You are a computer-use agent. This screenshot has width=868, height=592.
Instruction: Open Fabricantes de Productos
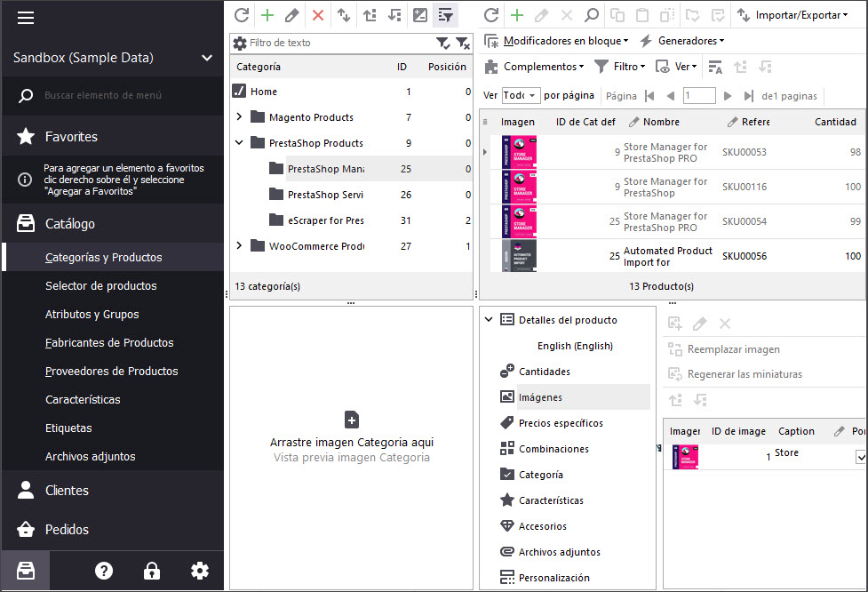(109, 343)
